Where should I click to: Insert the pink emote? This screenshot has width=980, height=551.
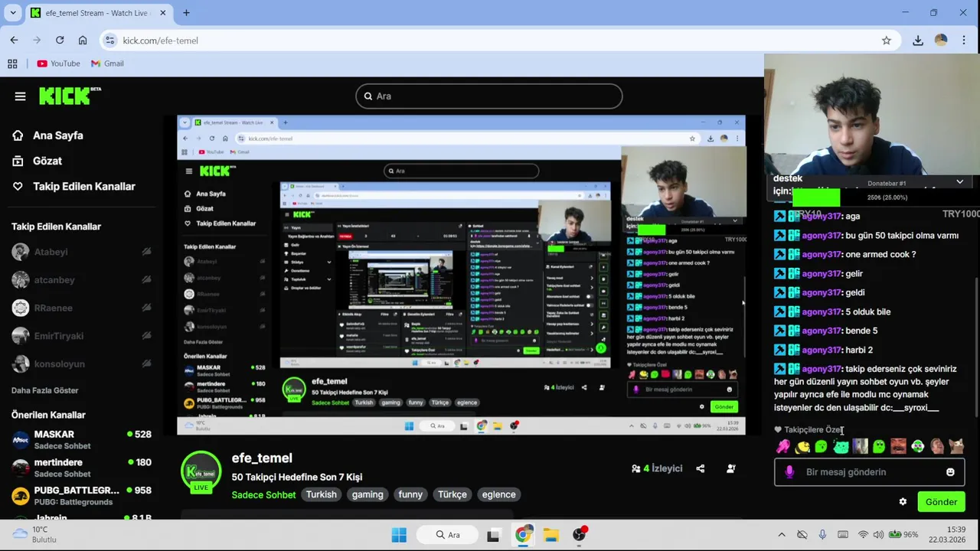(x=783, y=446)
